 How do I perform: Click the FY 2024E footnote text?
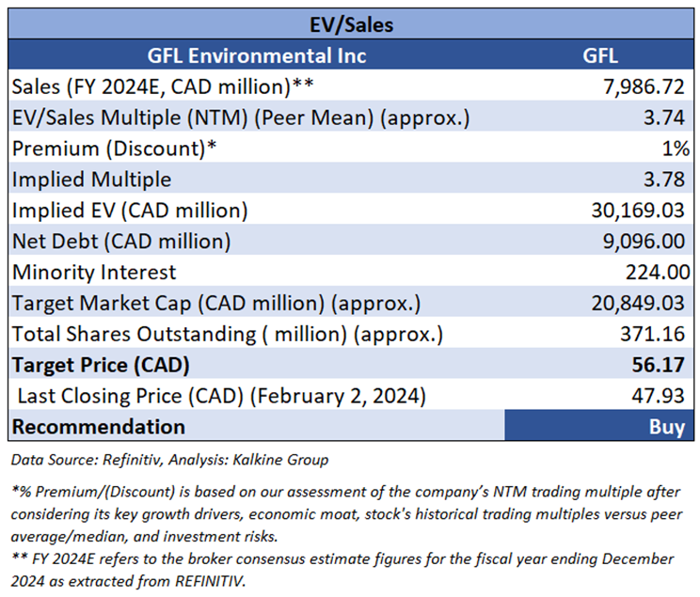coord(342,570)
